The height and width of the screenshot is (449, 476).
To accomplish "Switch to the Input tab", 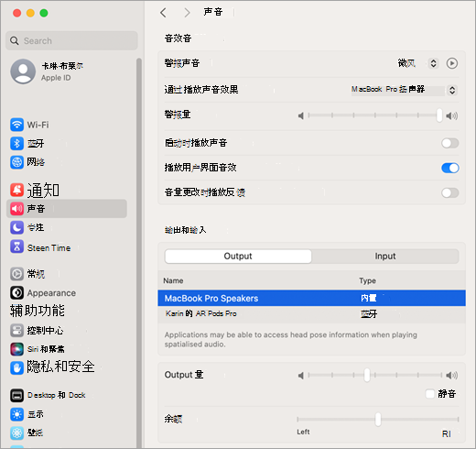I will (x=385, y=256).
